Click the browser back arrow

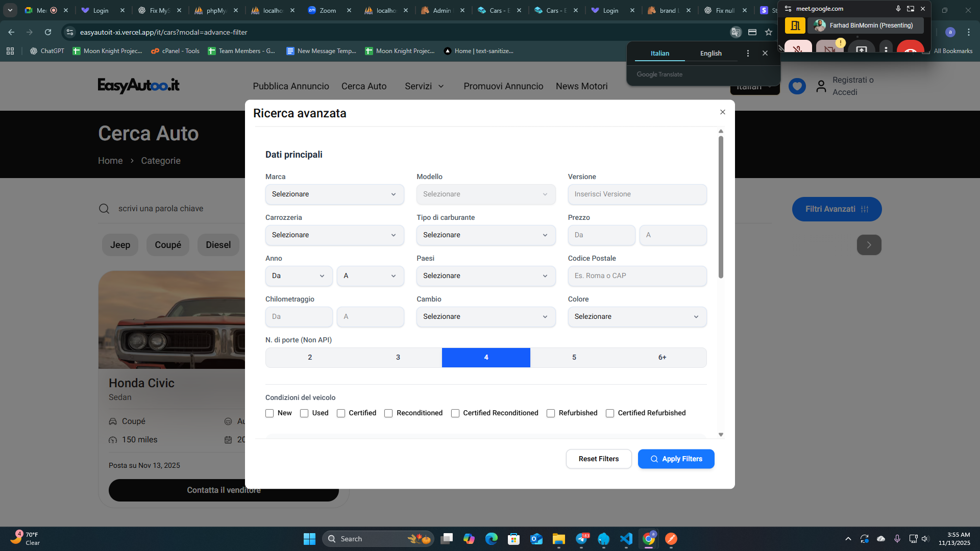point(11,32)
